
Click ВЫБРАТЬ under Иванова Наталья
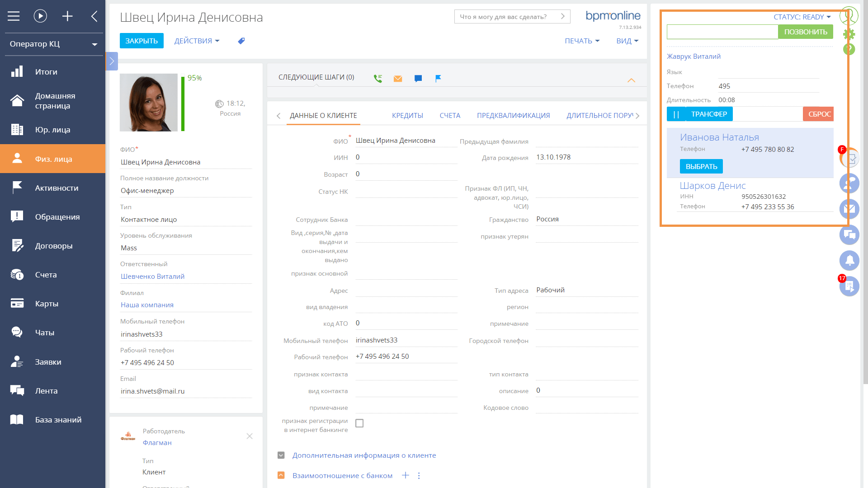coord(701,166)
